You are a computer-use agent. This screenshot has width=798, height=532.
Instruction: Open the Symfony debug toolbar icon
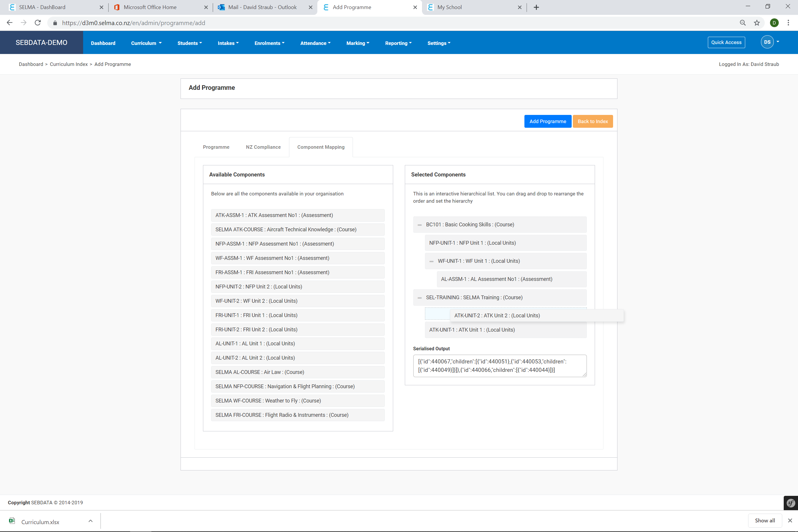click(791, 503)
